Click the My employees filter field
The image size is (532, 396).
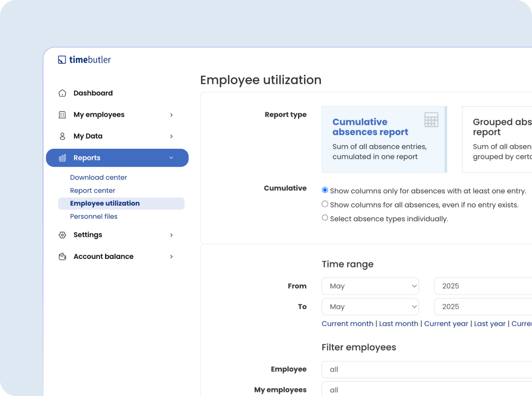click(427, 389)
